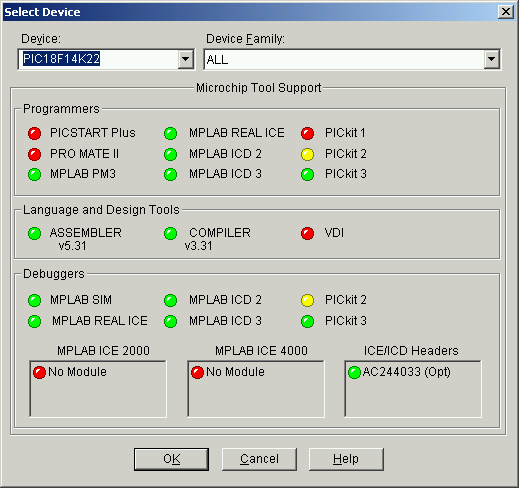Open Help for device selection
The height and width of the screenshot is (488, 519).
(x=346, y=459)
